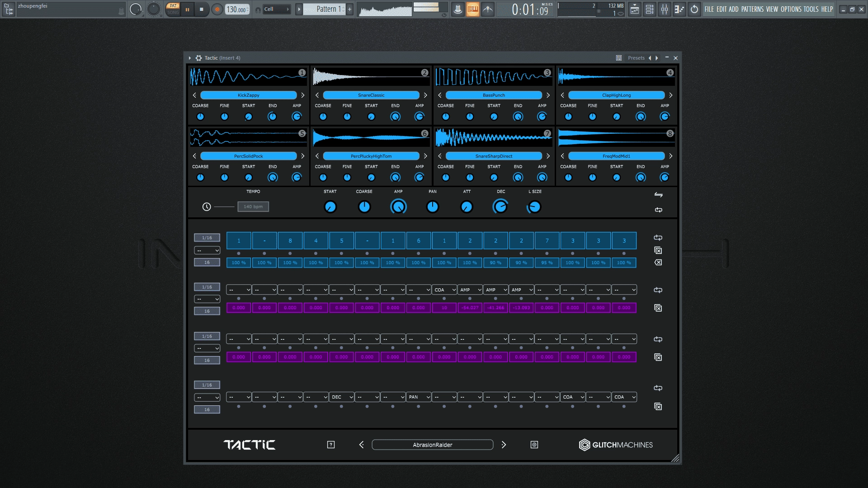Click the 140 bpm tempo field
This screenshot has height=488, width=868.
pyautogui.click(x=253, y=206)
